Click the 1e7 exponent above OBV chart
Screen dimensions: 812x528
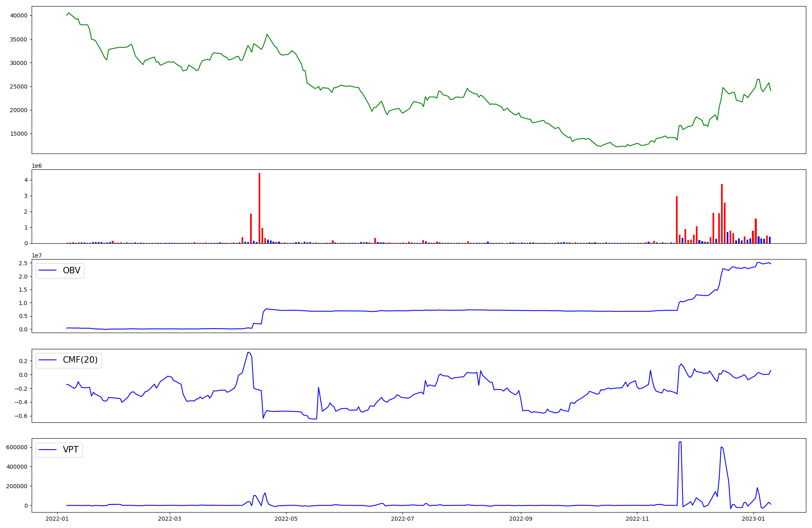(x=37, y=255)
